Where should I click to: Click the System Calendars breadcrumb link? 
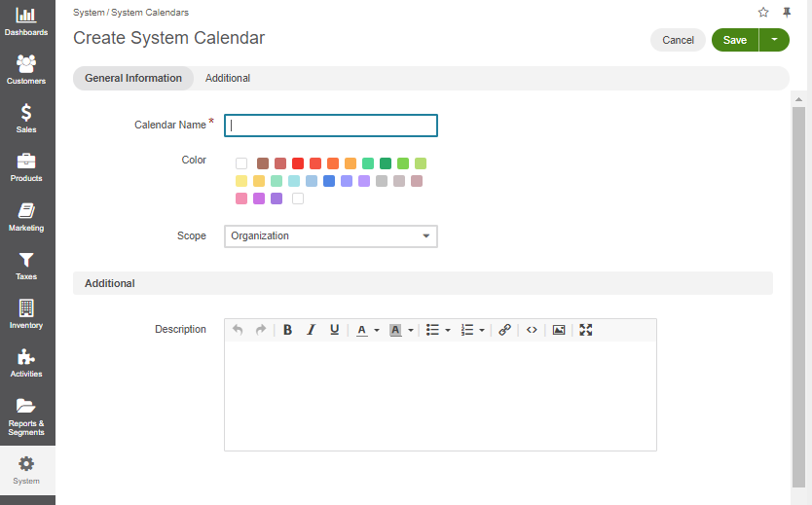click(x=150, y=13)
